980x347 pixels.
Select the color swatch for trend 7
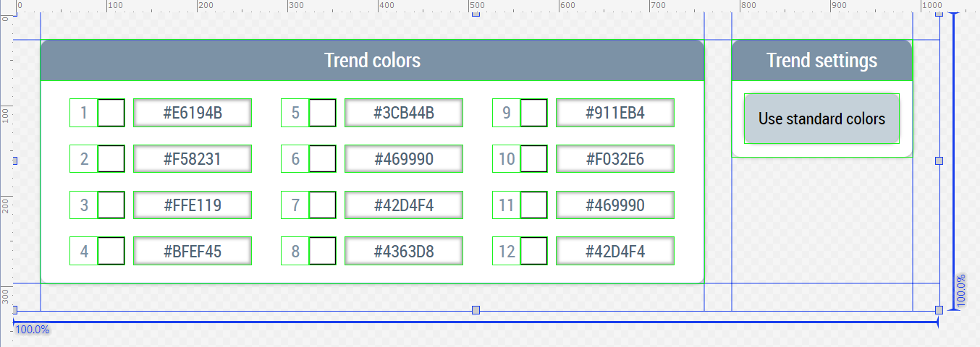[323, 205]
